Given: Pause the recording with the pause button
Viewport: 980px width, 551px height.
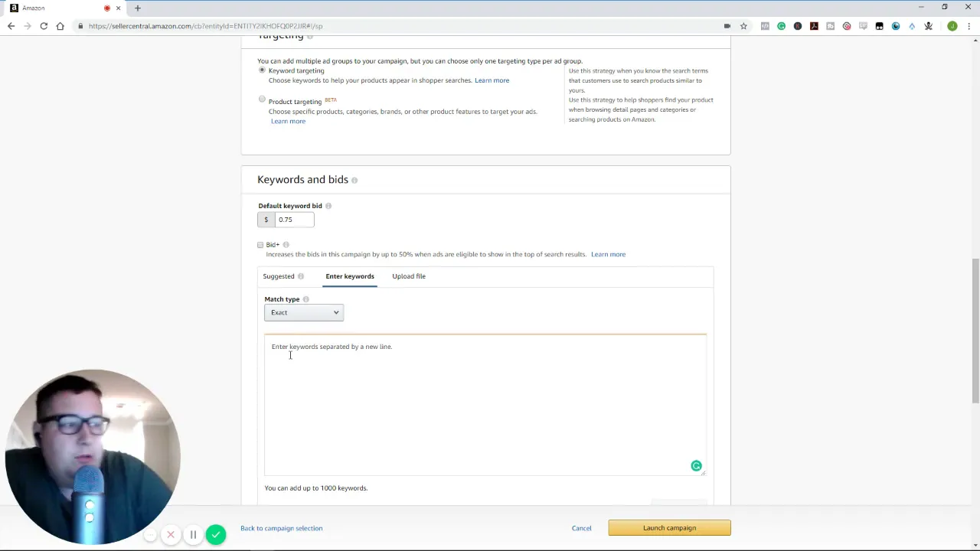Looking at the screenshot, I should coord(193,535).
